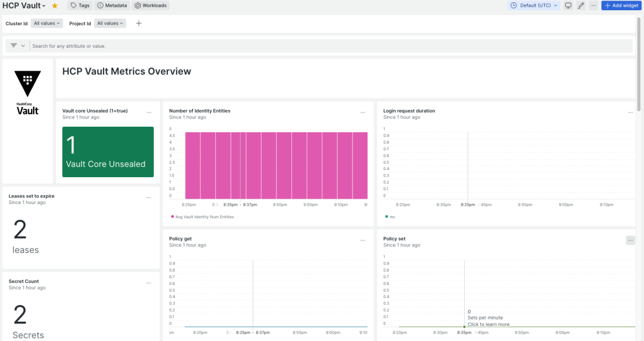Image resolution: width=644 pixels, height=341 pixels.
Task: Click the green Vault Core Unsealed billboard
Action: coord(108,152)
